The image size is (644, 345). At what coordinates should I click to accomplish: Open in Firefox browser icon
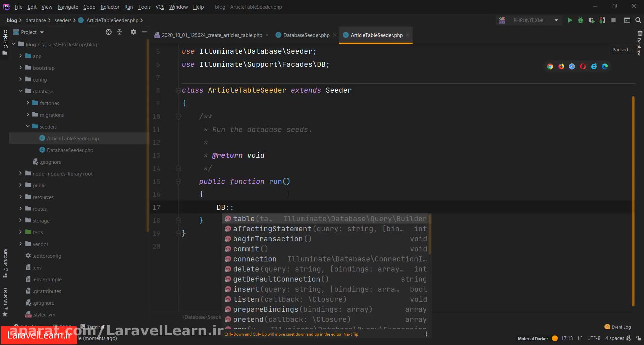(x=561, y=66)
